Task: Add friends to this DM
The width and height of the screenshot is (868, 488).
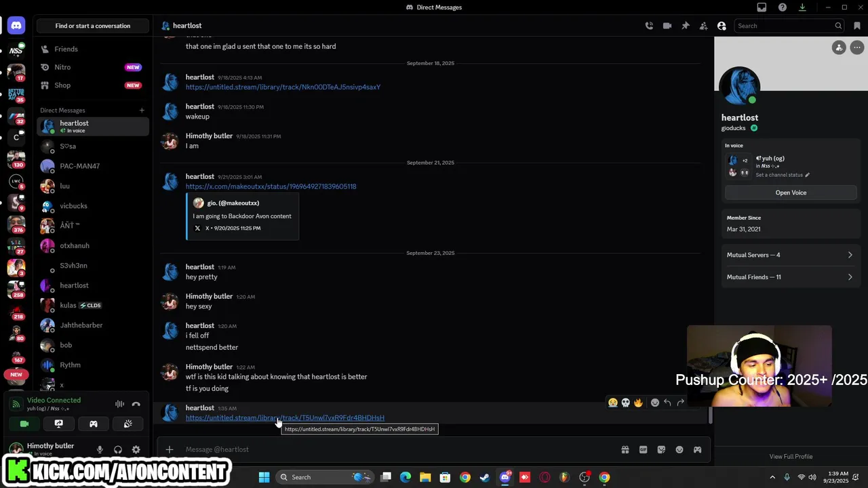Action: pos(703,26)
